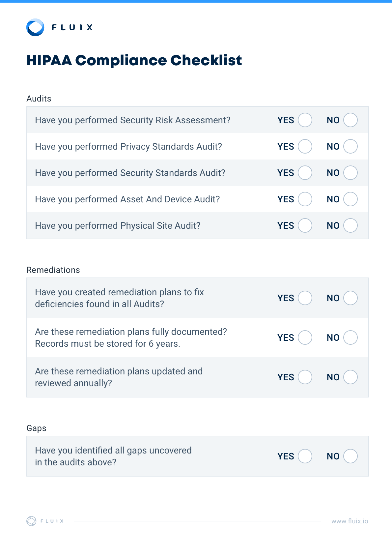Select YES for Security Risk Assessment
The height and width of the screenshot is (555, 392).
(x=305, y=120)
